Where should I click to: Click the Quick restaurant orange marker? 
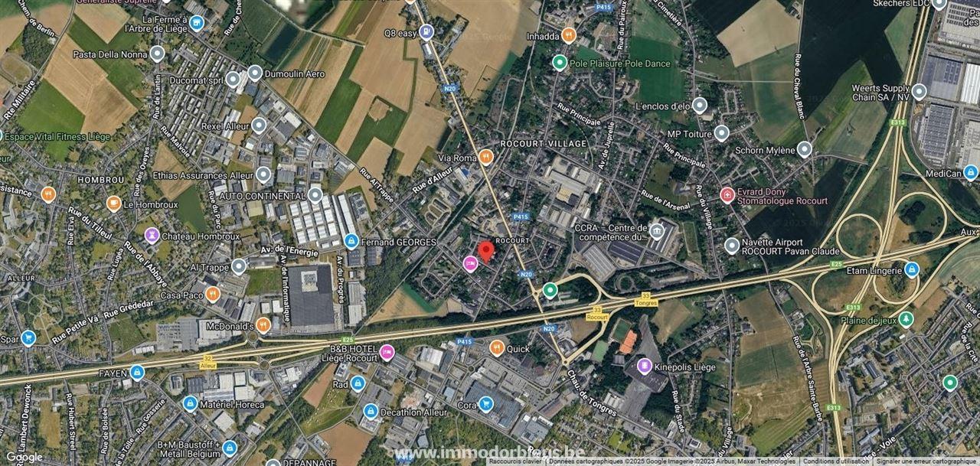(x=497, y=348)
